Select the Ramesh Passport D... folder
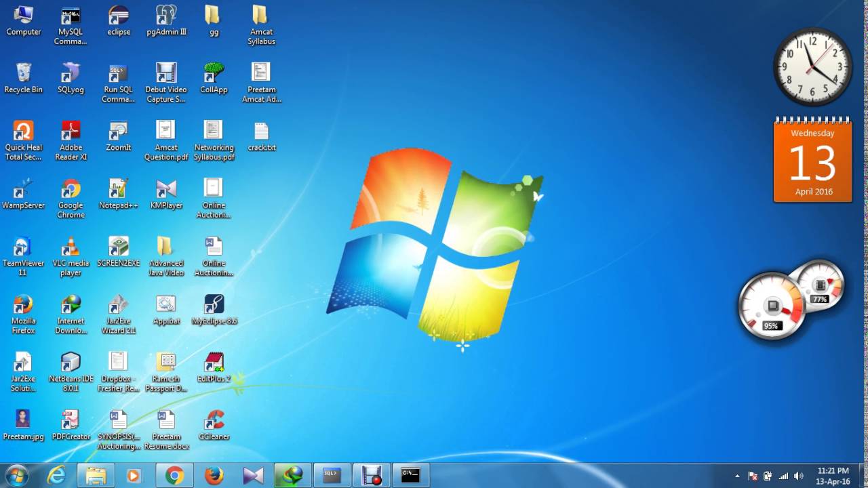868x488 pixels. point(166,372)
